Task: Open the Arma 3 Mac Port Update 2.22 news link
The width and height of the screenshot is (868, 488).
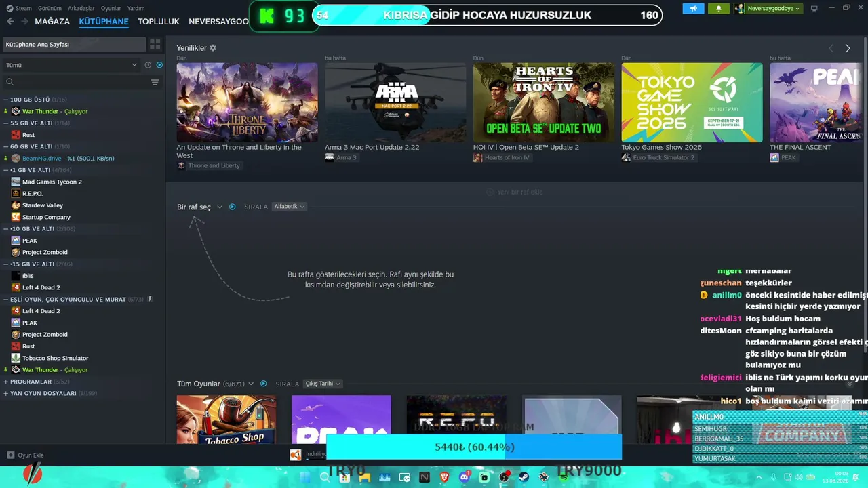Action: tap(372, 147)
